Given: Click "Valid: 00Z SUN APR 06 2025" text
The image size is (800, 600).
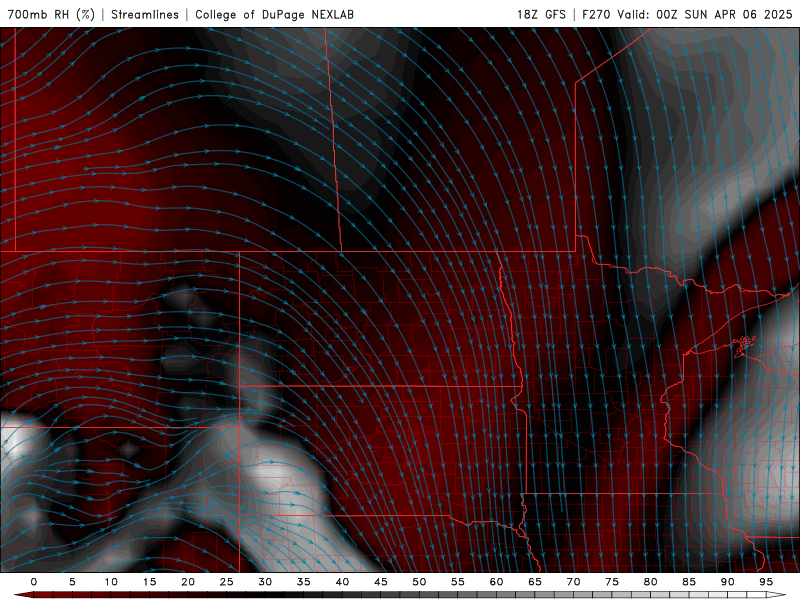Looking at the screenshot, I should point(705,14).
